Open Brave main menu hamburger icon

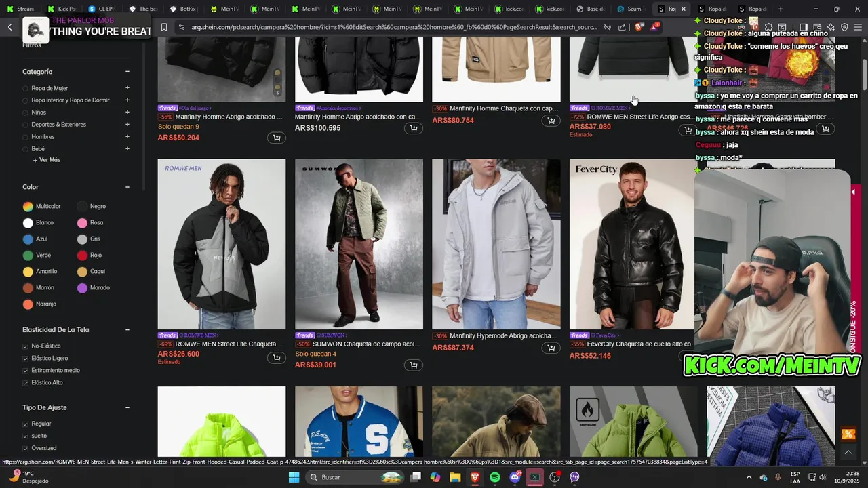click(x=859, y=27)
